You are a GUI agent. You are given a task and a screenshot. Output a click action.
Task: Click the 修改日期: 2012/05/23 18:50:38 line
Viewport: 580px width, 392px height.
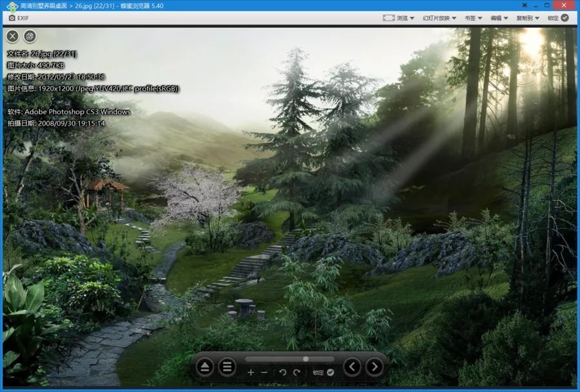point(56,77)
